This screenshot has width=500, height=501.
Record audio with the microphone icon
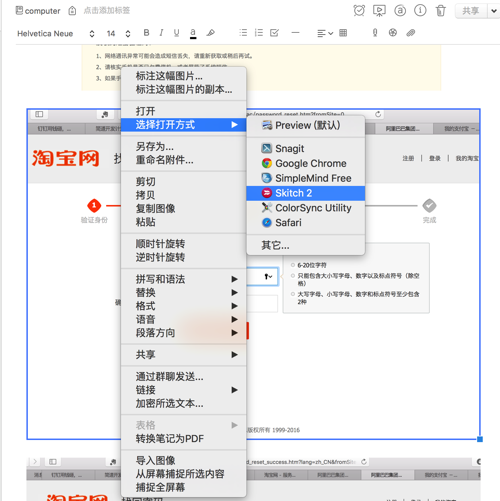click(x=375, y=33)
